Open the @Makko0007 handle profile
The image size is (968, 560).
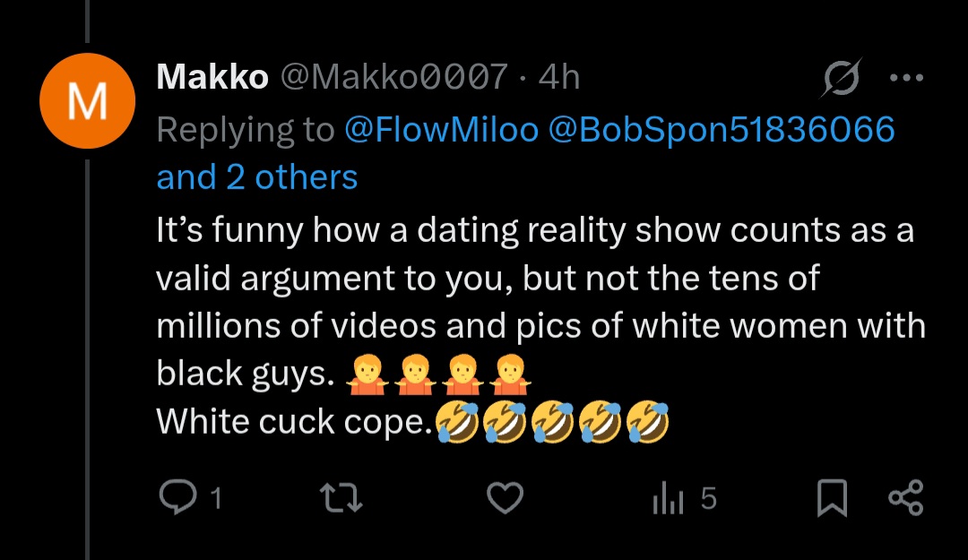pyautogui.click(x=394, y=78)
